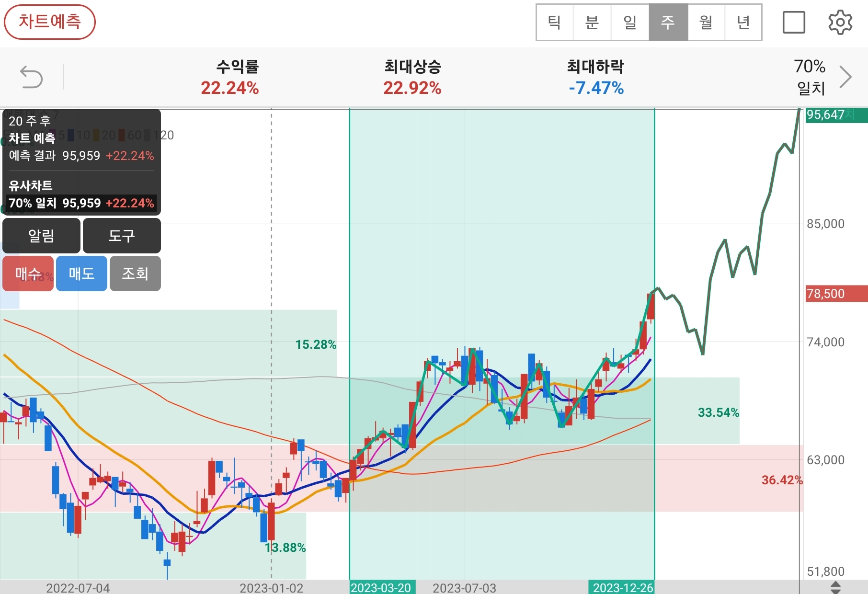Click the 15.28% volume profile label
The width and height of the screenshot is (868, 594).
pos(316,344)
